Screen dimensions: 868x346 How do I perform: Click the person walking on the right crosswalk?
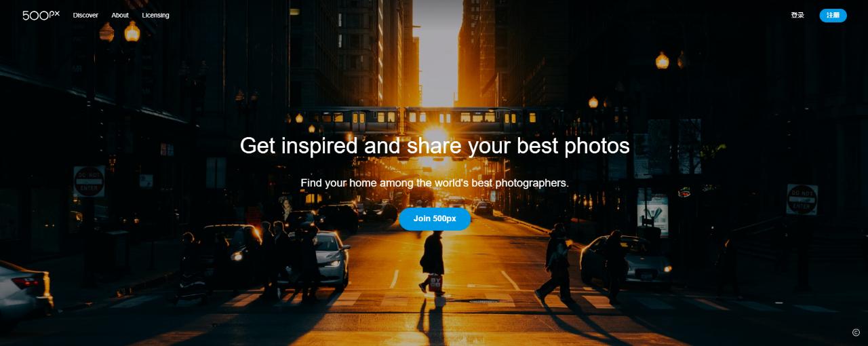555,264
